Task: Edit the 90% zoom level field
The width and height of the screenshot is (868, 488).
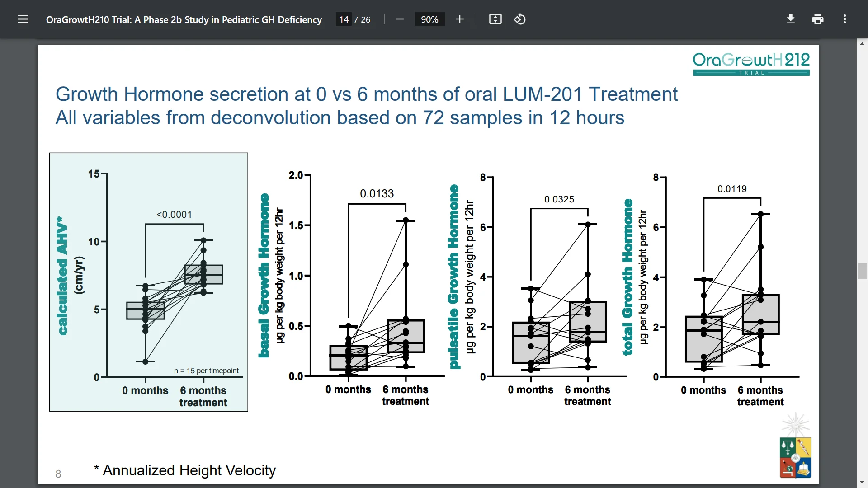Action: click(429, 19)
